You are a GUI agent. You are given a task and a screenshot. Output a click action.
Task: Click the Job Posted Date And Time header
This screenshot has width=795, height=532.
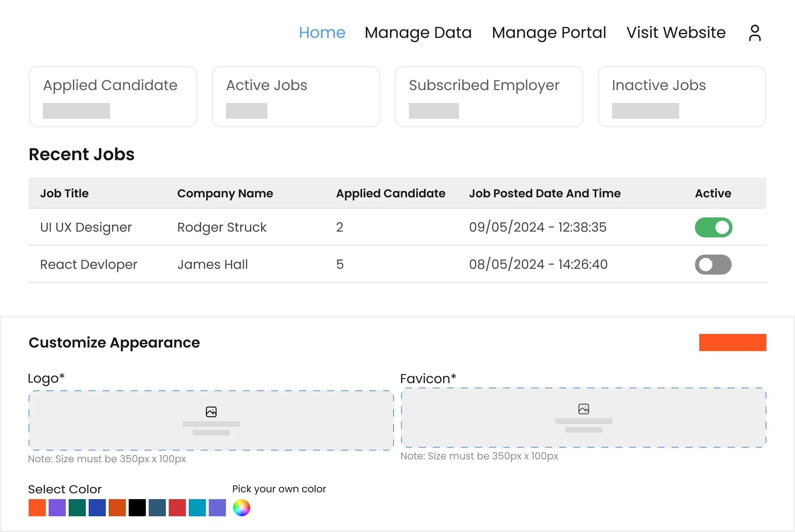(545, 193)
